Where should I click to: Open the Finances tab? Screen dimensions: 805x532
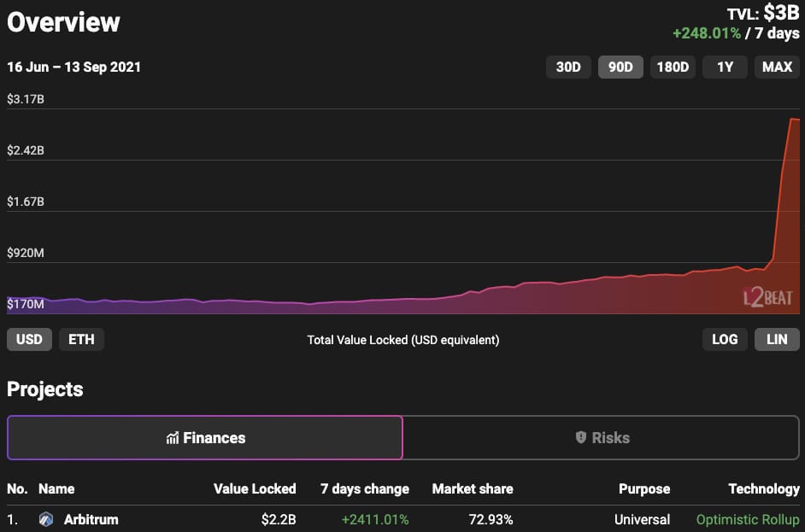pyautogui.click(x=205, y=437)
